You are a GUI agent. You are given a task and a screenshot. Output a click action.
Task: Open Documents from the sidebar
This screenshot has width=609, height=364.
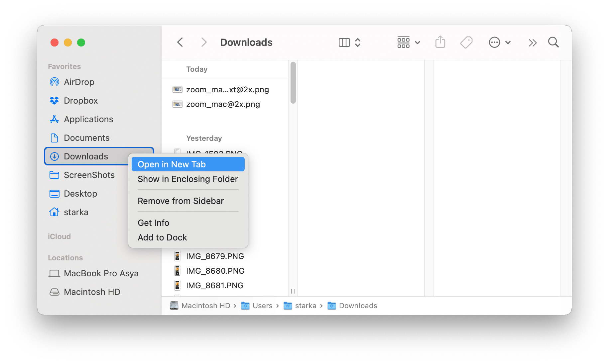[99, 138]
